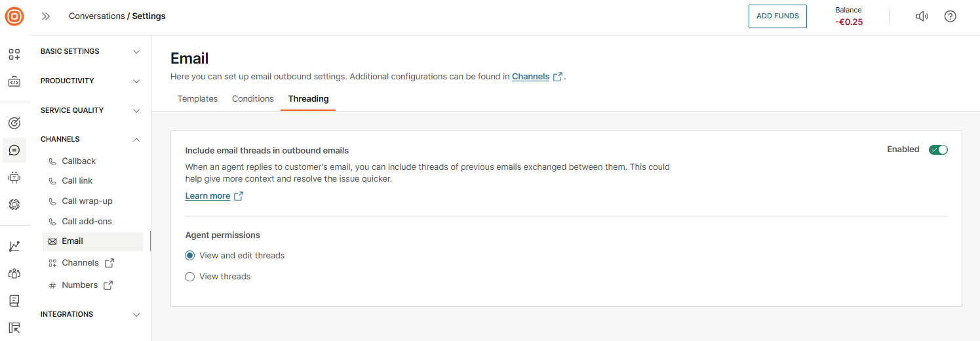Click the Add Funds button

coord(777,16)
